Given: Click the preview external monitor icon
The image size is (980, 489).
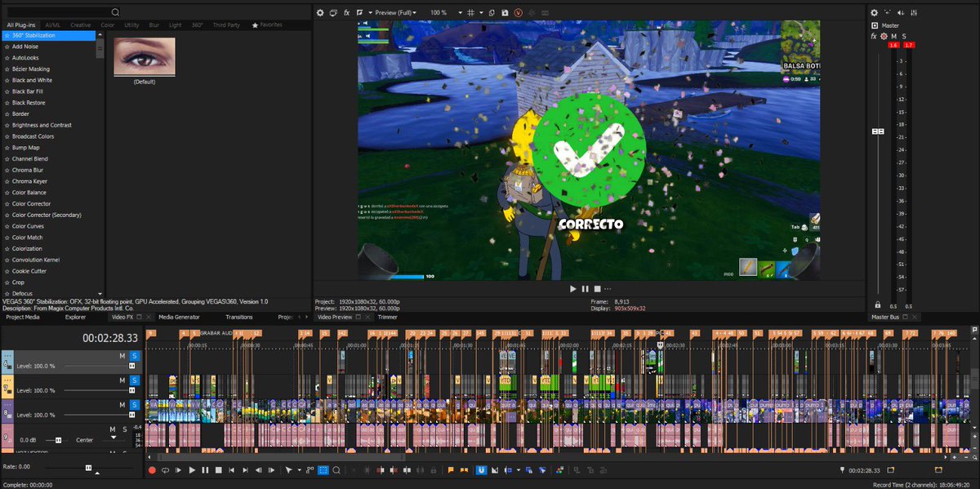Looking at the screenshot, I should 333,13.
